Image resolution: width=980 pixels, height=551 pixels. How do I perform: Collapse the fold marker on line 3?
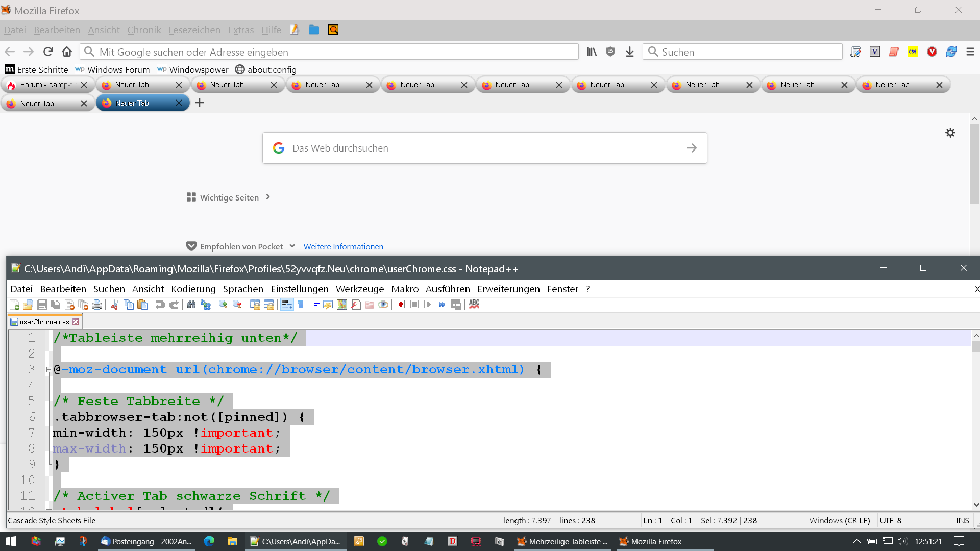click(49, 369)
